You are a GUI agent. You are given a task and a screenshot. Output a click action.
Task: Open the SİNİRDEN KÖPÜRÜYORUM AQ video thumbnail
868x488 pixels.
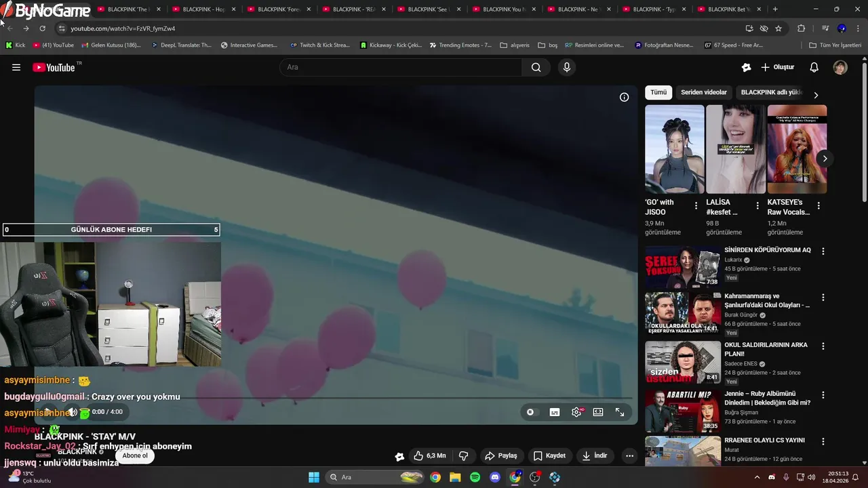[x=683, y=267]
